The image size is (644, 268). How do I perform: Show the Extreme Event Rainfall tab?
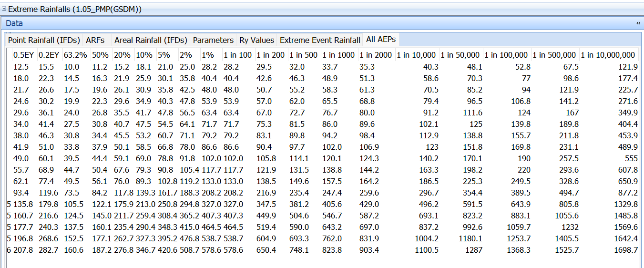click(320, 40)
